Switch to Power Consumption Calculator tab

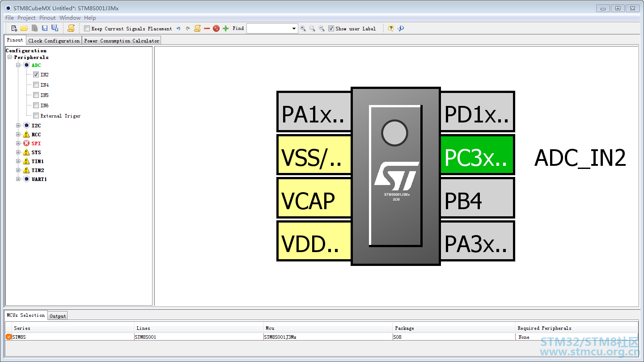(122, 41)
